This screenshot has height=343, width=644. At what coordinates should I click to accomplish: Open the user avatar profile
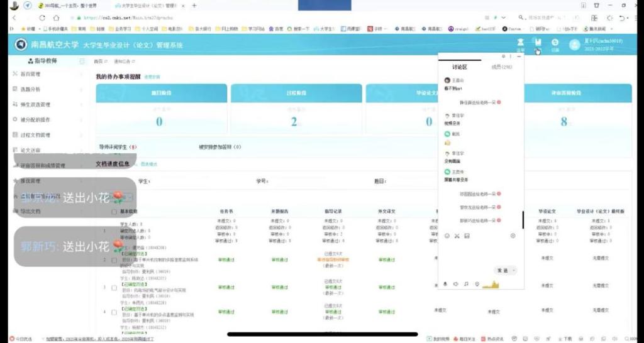coord(575,45)
